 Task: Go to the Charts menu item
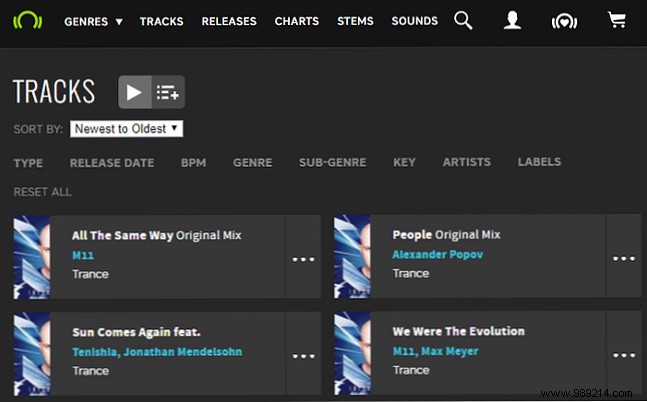coord(296,21)
